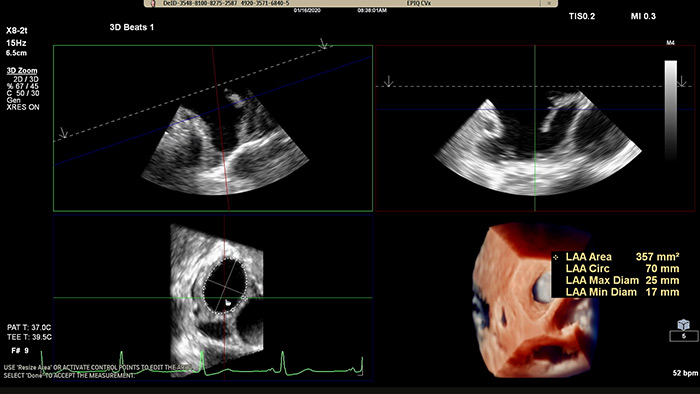700x394 pixels.
Task: Click the left arrow on the top-right view's dashed line
Action: click(388, 81)
